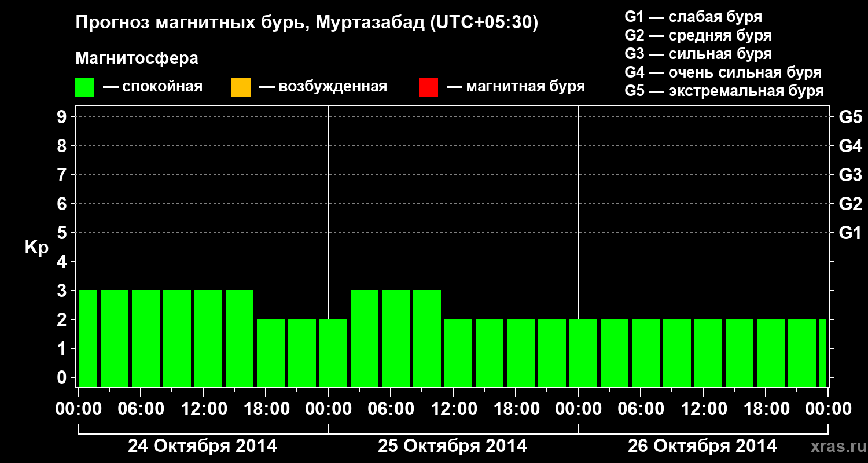Click the 'Магнитосфера' legend heading
Screen dimensions: 868x463
[137, 58]
